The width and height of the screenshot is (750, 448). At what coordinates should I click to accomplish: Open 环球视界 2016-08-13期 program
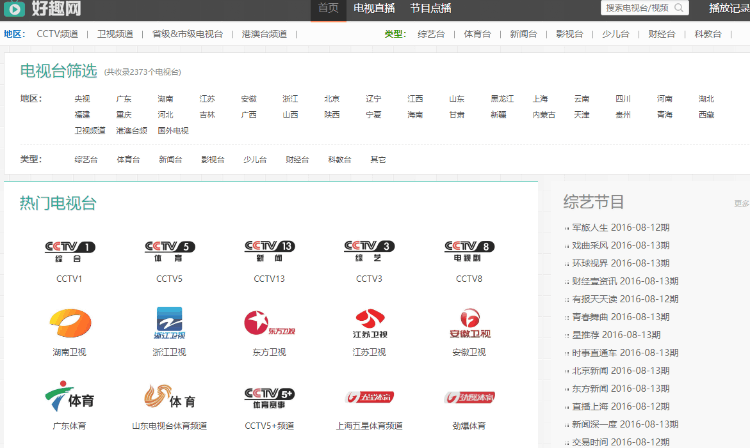click(621, 263)
